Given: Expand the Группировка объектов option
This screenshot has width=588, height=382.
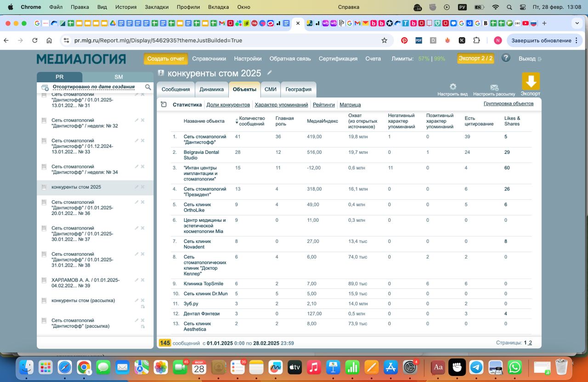Looking at the screenshot, I should (508, 104).
